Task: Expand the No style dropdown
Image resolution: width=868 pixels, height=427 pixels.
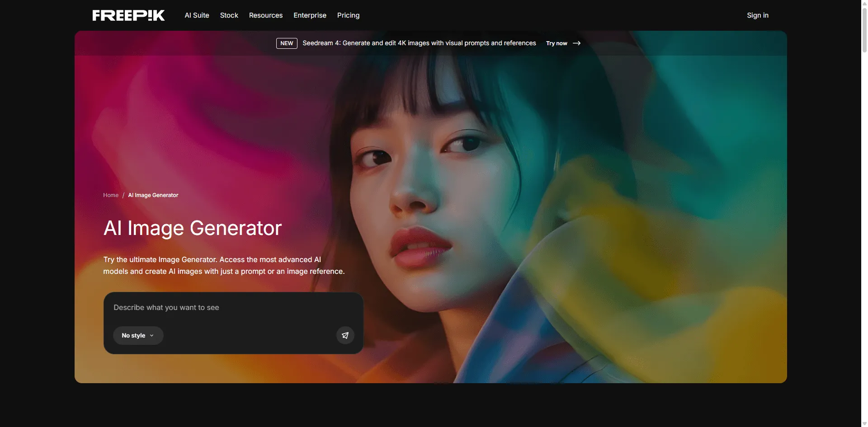Action: pyautogui.click(x=138, y=335)
